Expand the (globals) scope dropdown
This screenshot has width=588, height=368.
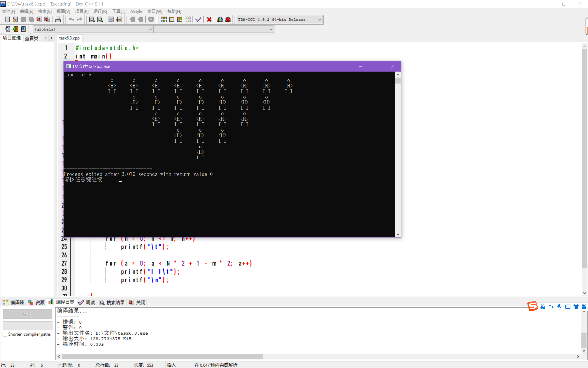click(150, 29)
